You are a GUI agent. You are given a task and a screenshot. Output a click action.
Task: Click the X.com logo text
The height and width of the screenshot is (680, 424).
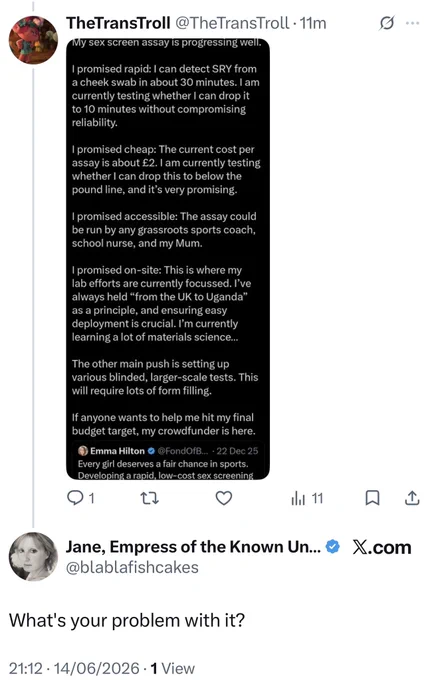point(382,547)
